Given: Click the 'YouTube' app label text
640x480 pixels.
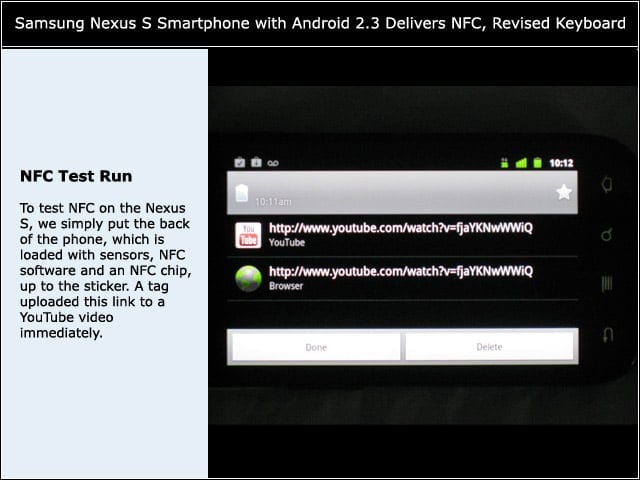Looking at the screenshot, I should 287,242.
